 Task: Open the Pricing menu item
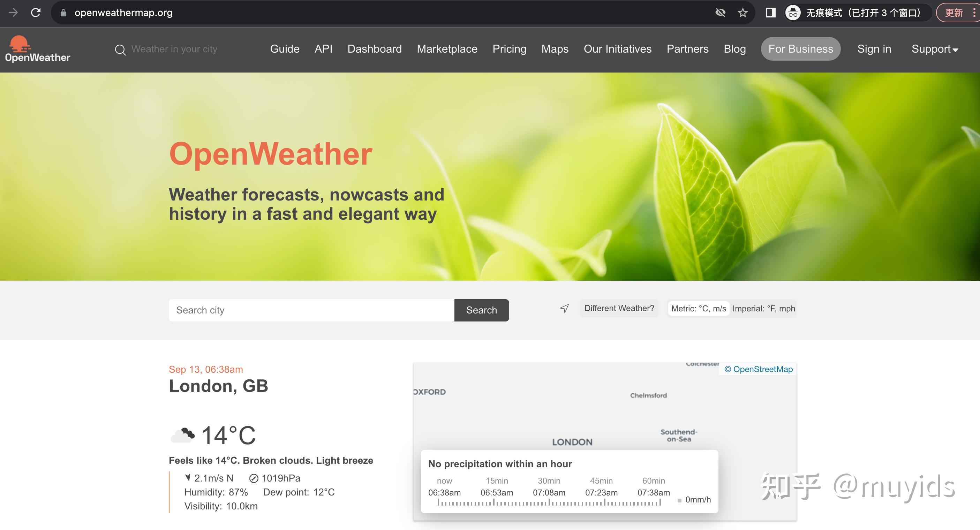pos(510,49)
